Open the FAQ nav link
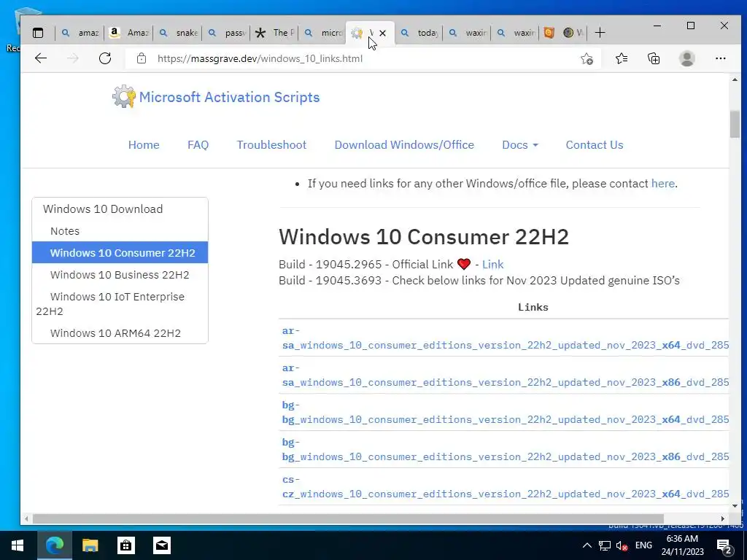Image resolution: width=747 pixels, height=560 pixels. pos(198,145)
